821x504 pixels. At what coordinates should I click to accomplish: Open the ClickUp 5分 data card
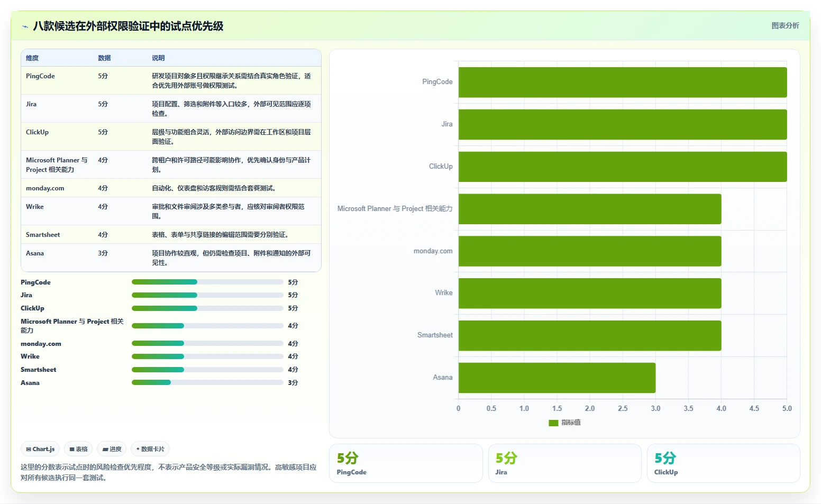click(723, 463)
